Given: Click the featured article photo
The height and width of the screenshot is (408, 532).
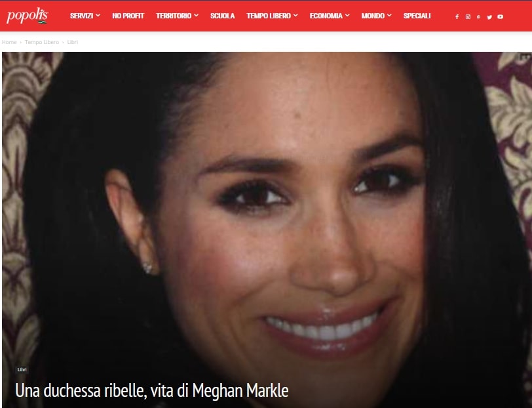Looking at the screenshot, I should 267,211.
